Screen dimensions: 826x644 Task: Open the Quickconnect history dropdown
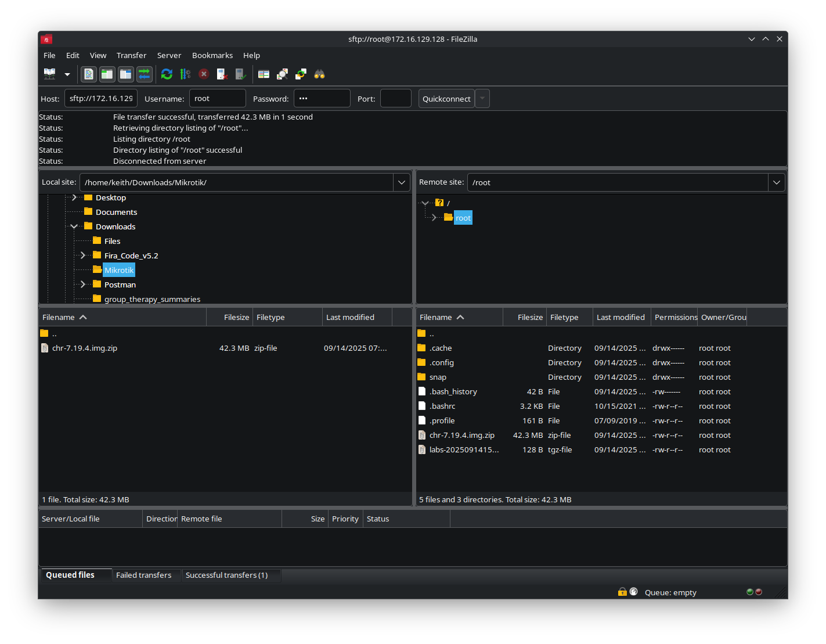point(482,98)
